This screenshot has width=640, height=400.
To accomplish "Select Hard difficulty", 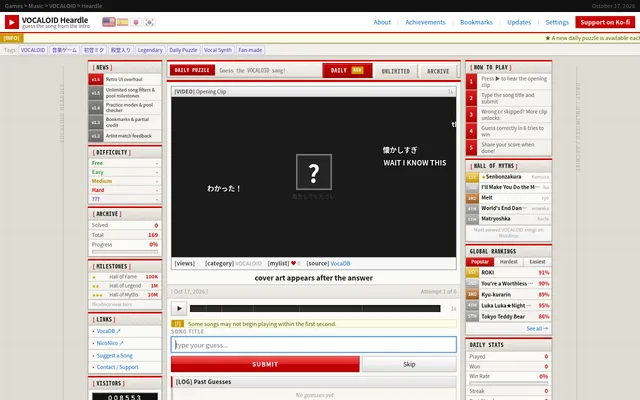I will 125,190.
